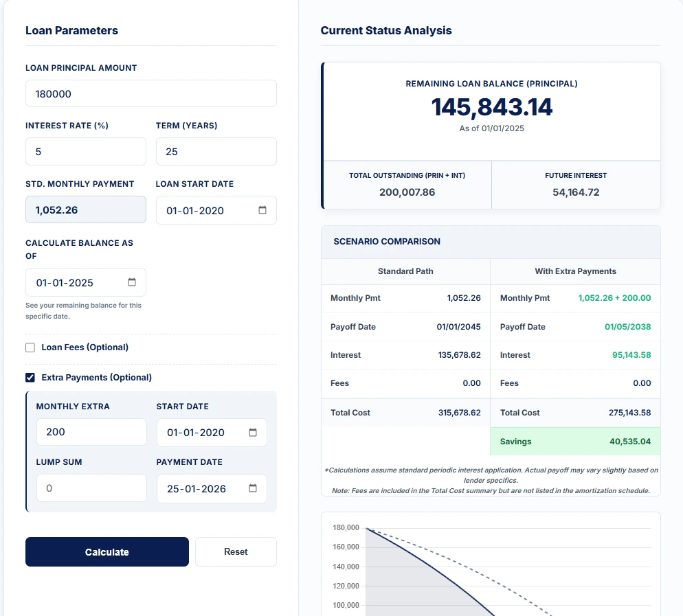
Task: Select the Loan Principal Amount field
Action: pyautogui.click(x=151, y=93)
